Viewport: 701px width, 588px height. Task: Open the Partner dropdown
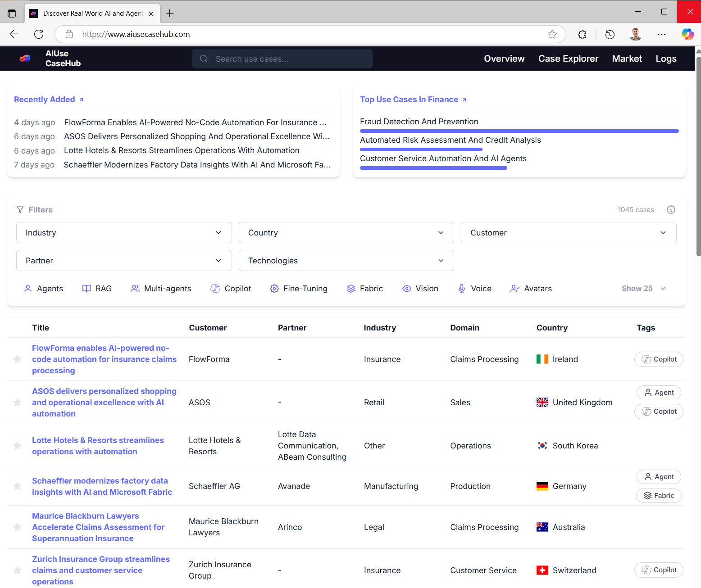click(124, 261)
